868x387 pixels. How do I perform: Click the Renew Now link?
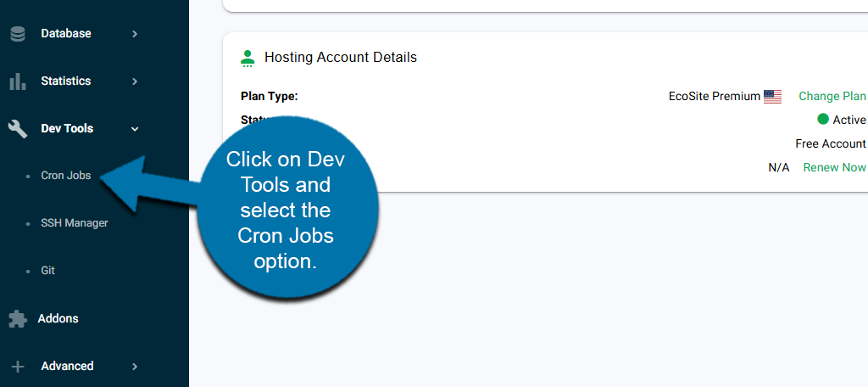(x=834, y=167)
